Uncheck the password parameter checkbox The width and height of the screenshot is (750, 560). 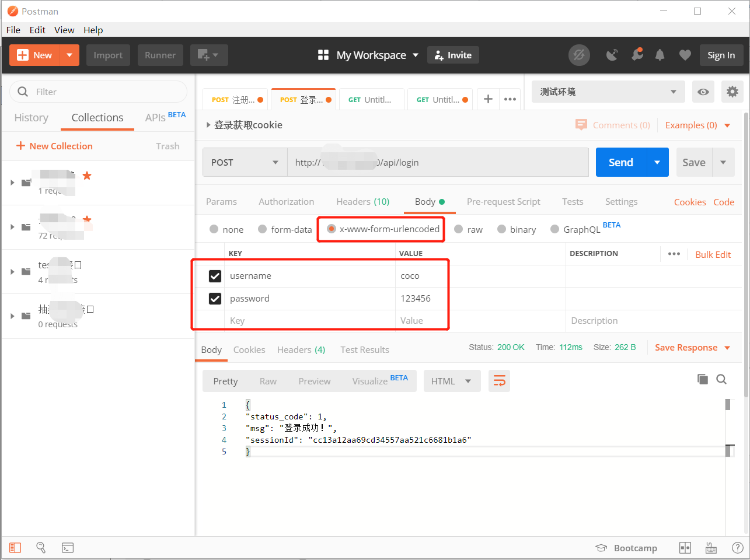tap(215, 298)
